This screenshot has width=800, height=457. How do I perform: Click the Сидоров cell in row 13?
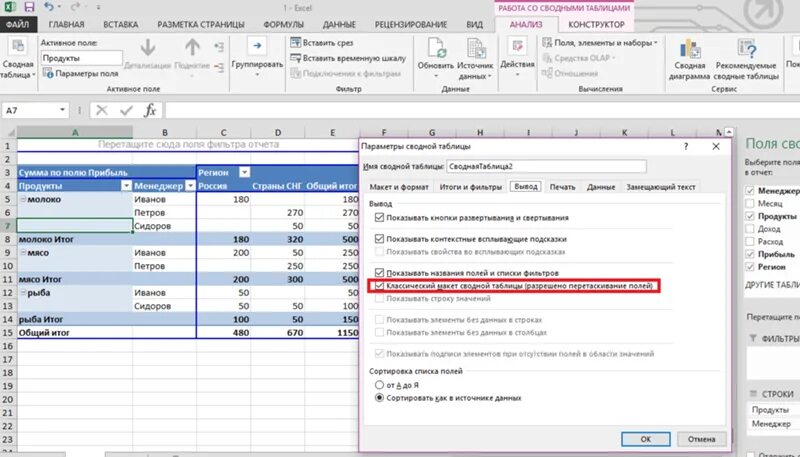[x=164, y=306]
